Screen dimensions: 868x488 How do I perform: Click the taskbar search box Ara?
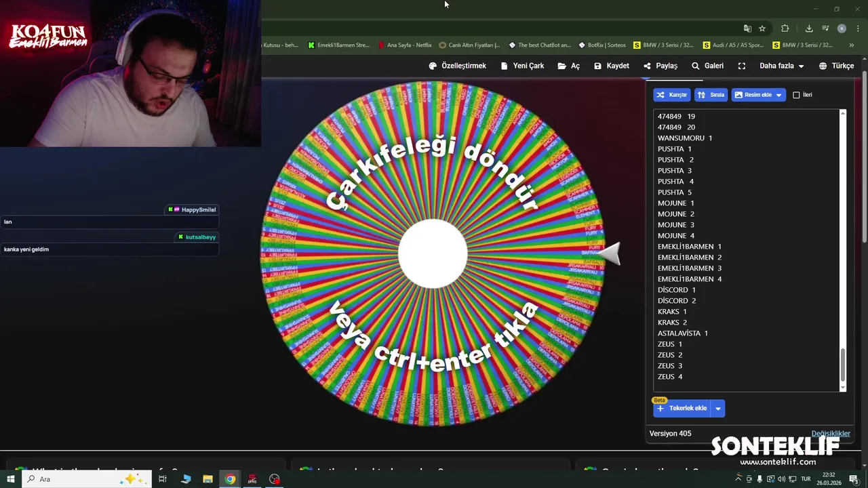point(88,479)
